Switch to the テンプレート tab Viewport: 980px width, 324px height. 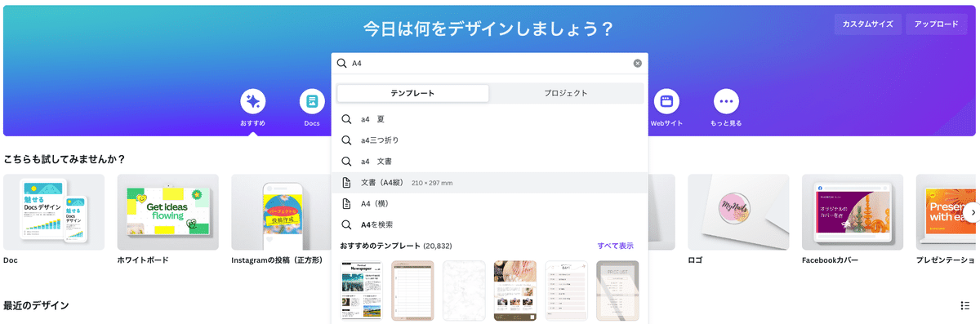(x=412, y=93)
